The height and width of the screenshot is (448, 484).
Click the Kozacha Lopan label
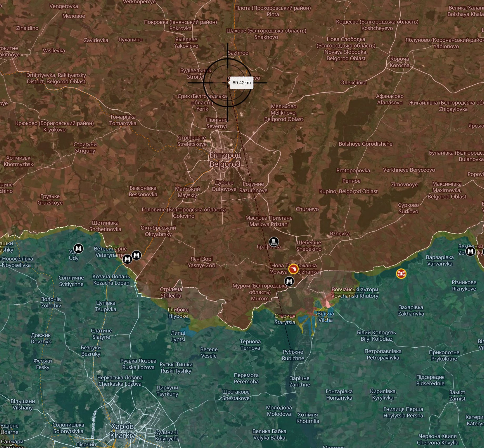coord(111,280)
